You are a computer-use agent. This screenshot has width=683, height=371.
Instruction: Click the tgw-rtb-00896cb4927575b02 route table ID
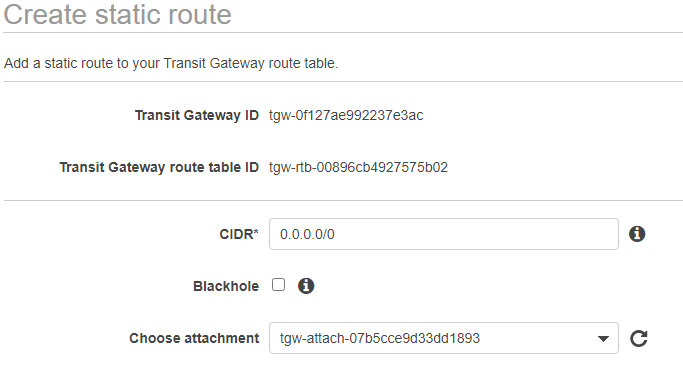click(358, 167)
